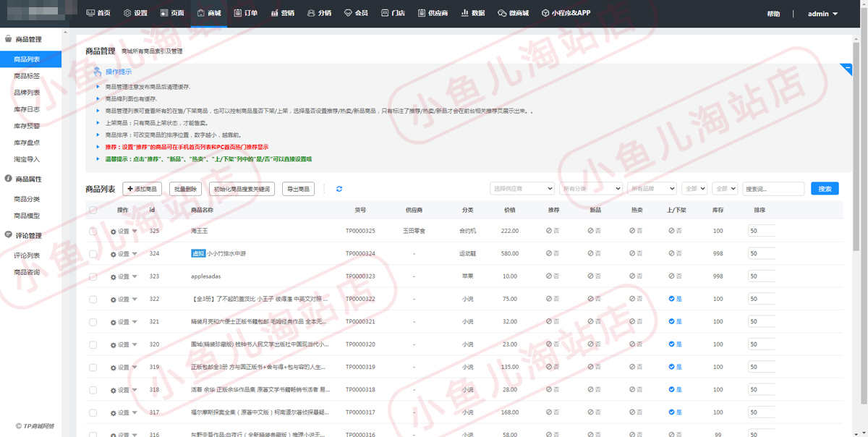Open the 门店 stores menu

pos(393,13)
